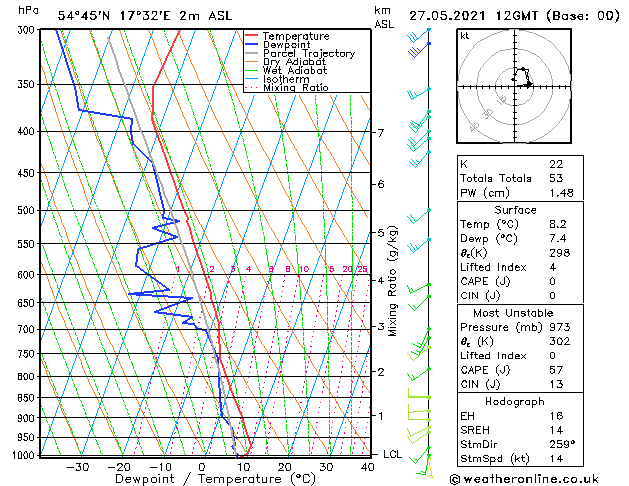Click the 'kt' unit label in hodograph
Viewport: 629px width, 486px height.
pos(465,36)
